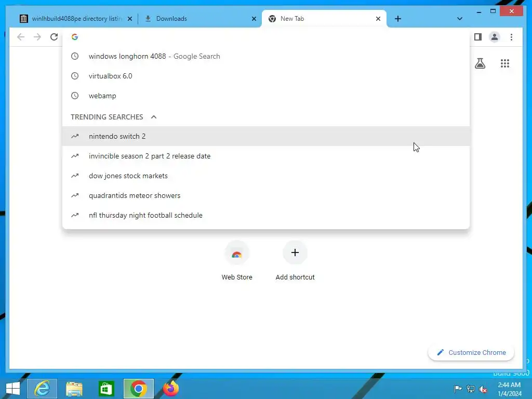This screenshot has height=399, width=532.
Task: Select 'nfl thursday night football schedule' suggestion
Action: click(x=266, y=215)
